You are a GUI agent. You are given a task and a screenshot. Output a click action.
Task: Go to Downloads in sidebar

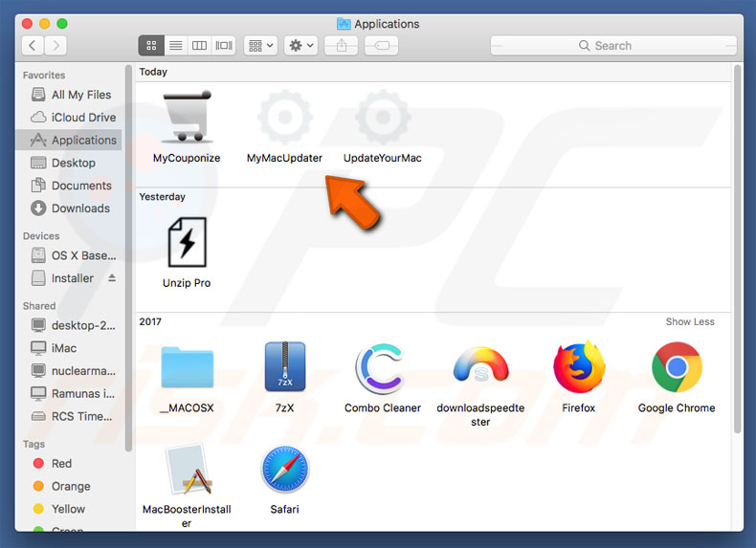coord(80,208)
